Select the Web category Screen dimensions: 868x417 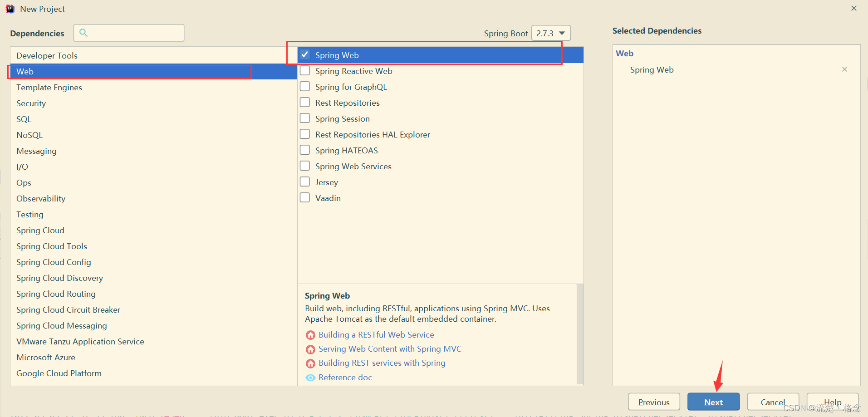pyautogui.click(x=153, y=71)
